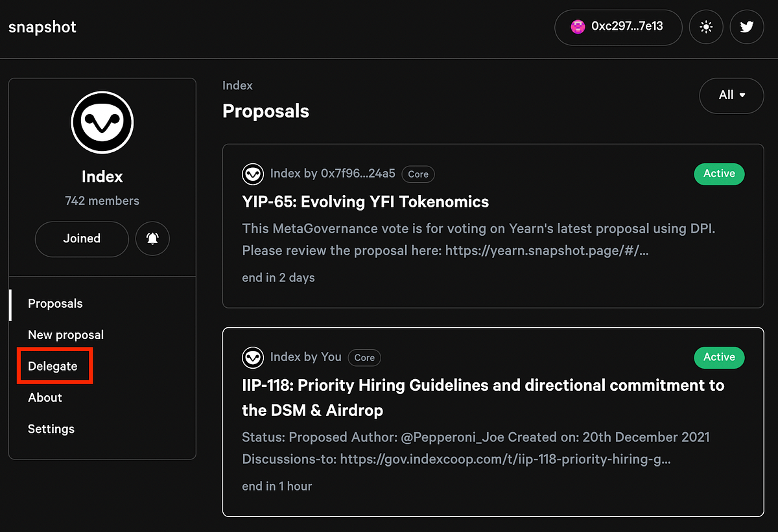The height and width of the screenshot is (532, 778).
Task: Click the large Index logo avatar
Action: point(102,122)
